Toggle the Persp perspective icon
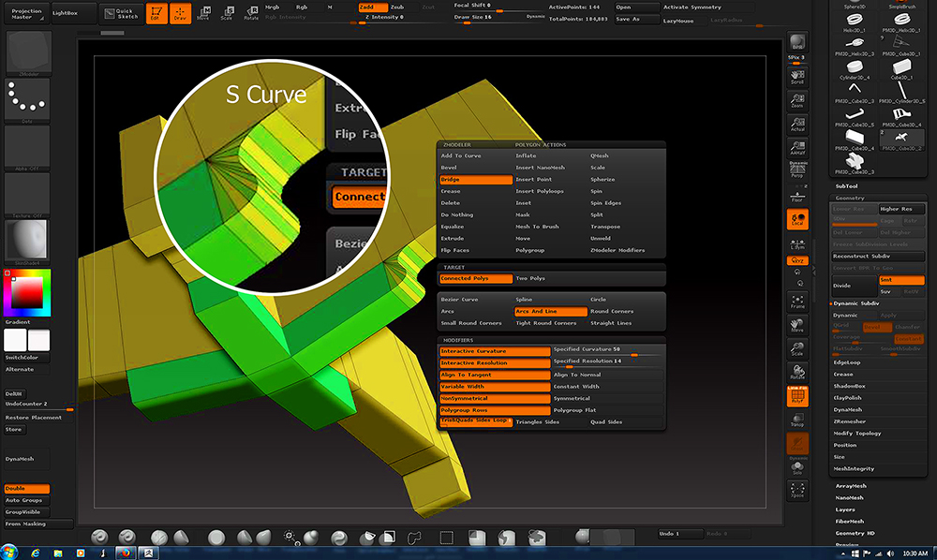 pos(797,169)
